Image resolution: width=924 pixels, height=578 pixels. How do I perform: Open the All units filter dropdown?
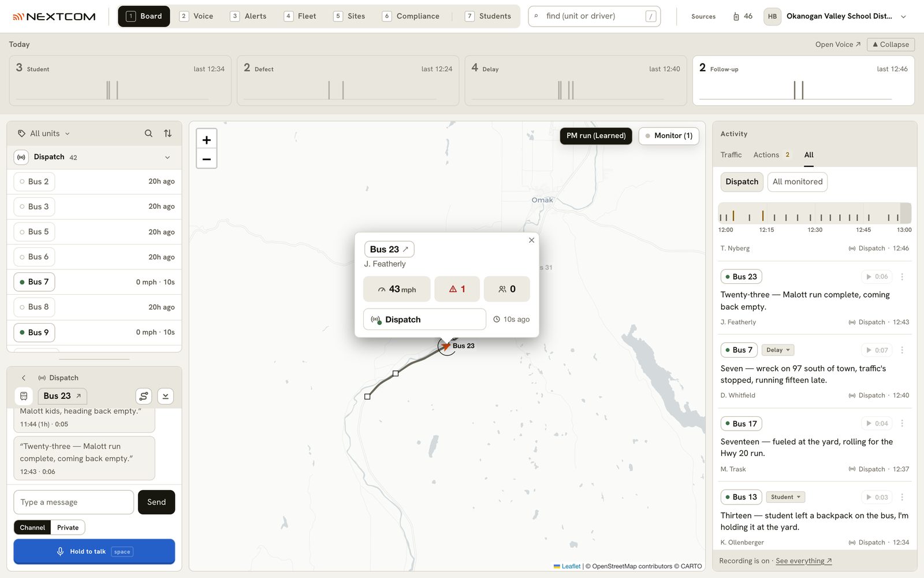click(x=44, y=134)
